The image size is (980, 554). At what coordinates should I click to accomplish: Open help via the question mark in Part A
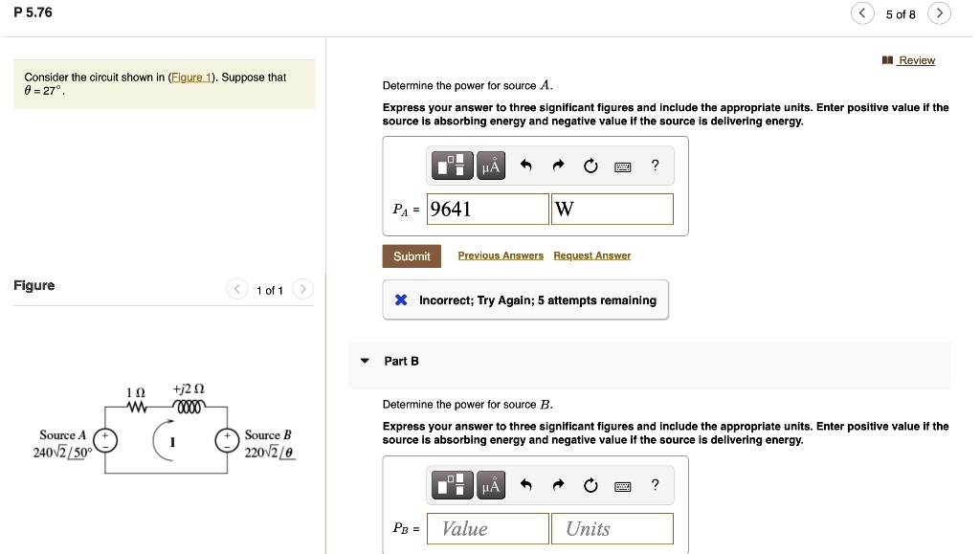(655, 165)
